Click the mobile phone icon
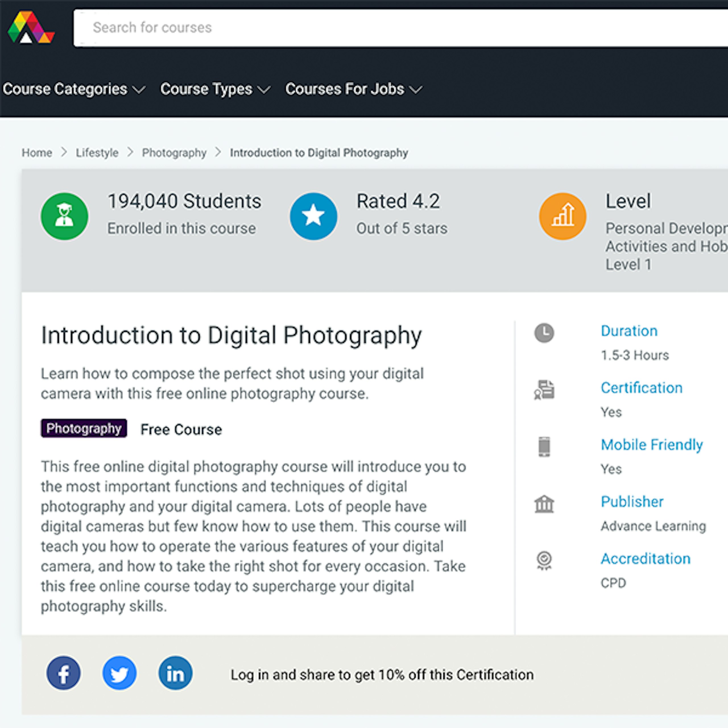The width and height of the screenshot is (728, 728). (x=544, y=446)
